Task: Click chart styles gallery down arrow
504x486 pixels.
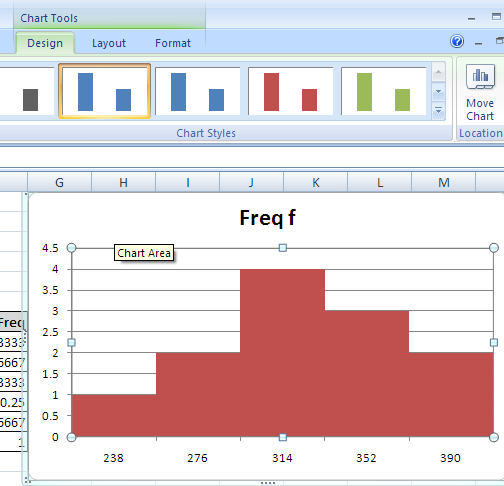Action: pos(439,91)
